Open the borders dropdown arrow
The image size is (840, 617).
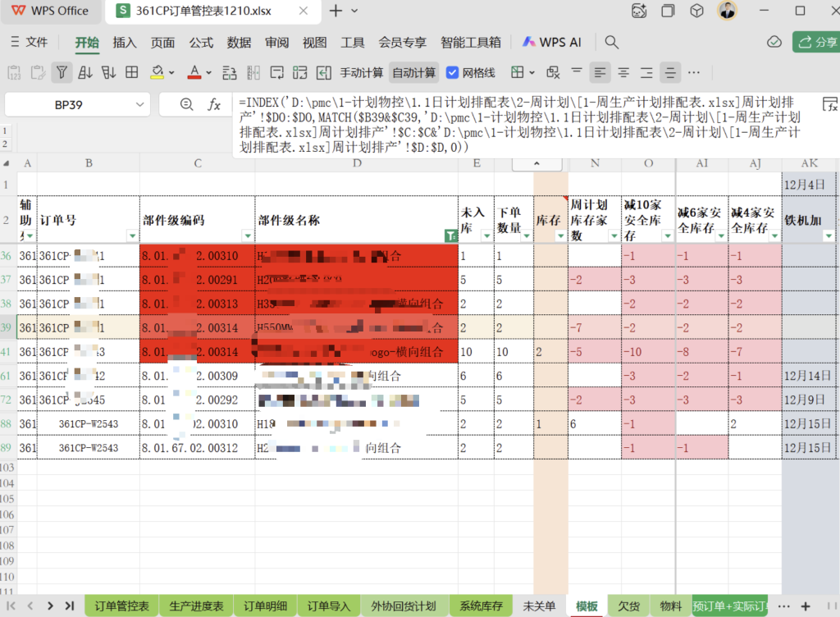click(x=532, y=73)
